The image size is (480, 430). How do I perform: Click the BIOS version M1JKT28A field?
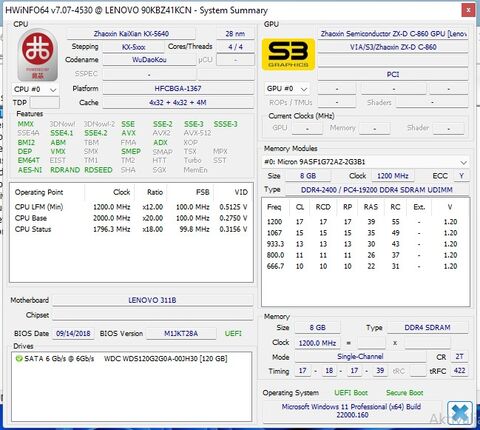(x=181, y=333)
